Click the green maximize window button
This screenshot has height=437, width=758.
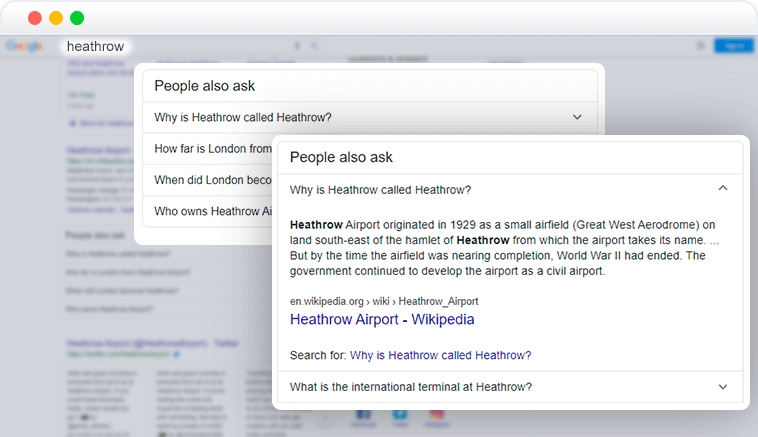pos(77,18)
